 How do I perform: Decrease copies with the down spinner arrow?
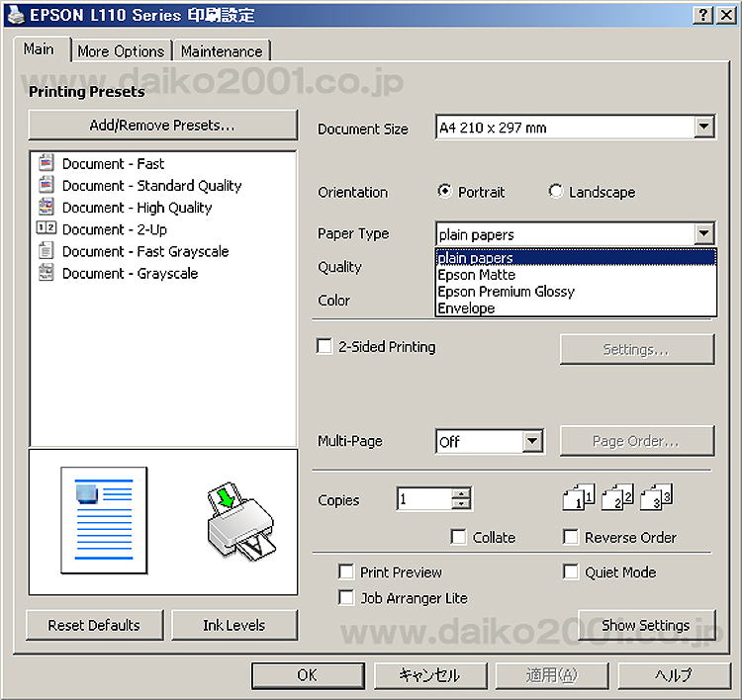tap(461, 504)
